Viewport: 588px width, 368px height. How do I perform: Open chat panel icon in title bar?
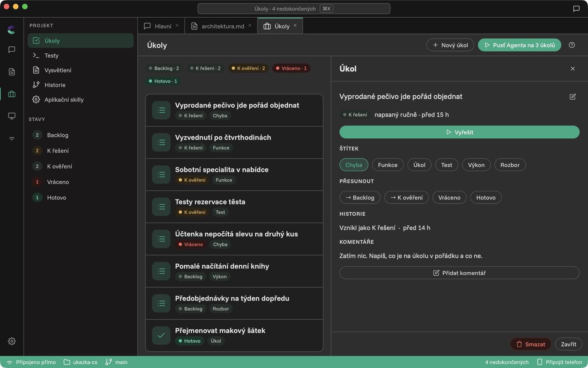click(x=576, y=8)
